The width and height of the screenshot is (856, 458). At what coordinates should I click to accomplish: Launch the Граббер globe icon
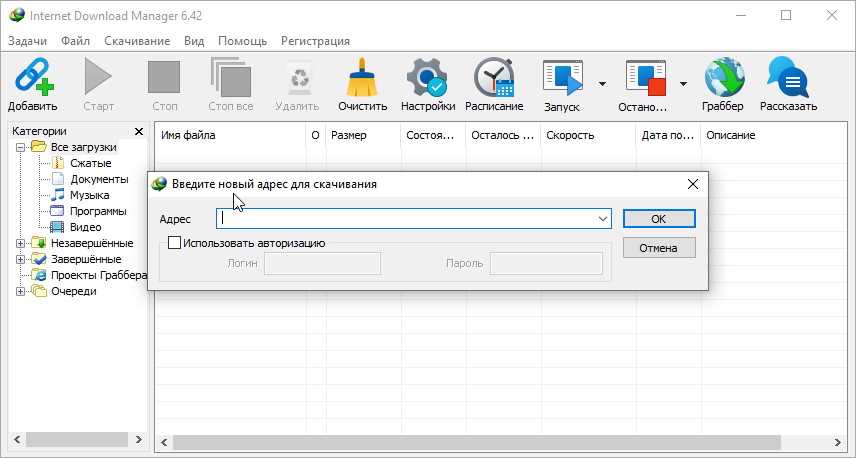click(724, 78)
